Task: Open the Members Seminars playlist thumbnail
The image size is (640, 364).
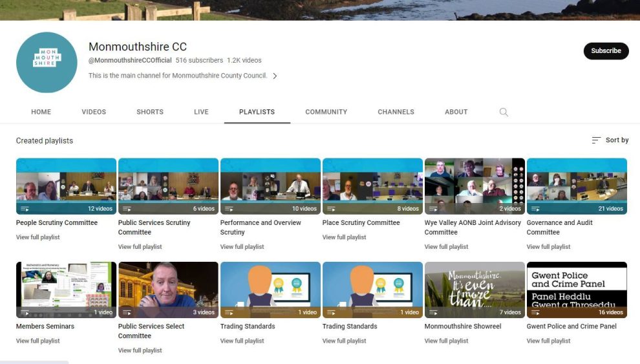Action: pos(66,290)
